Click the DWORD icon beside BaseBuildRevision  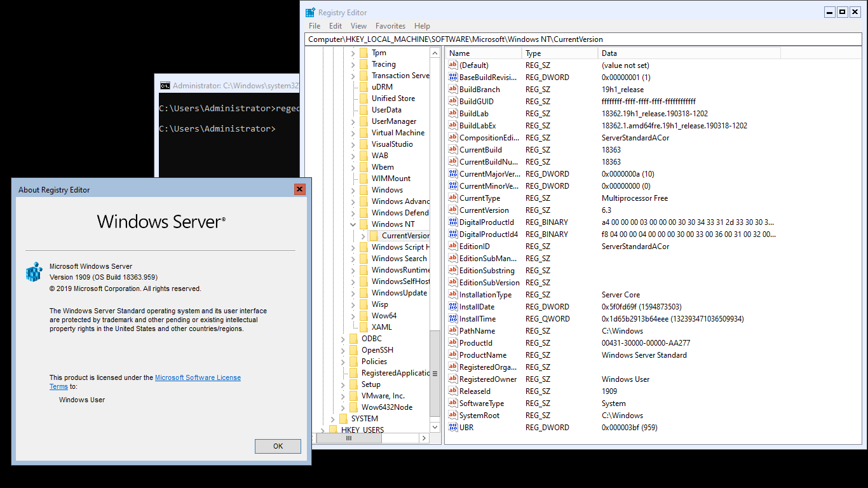[453, 77]
